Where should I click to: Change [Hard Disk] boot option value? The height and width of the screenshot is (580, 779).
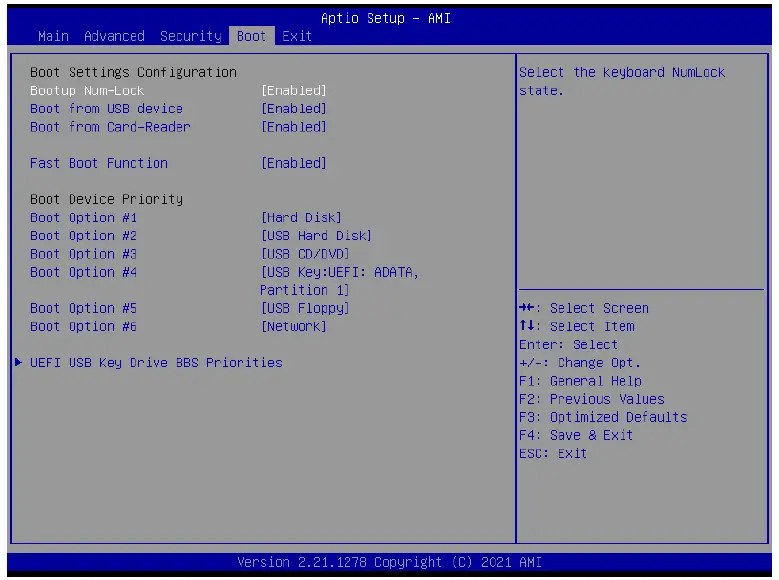tap(302, 218)
